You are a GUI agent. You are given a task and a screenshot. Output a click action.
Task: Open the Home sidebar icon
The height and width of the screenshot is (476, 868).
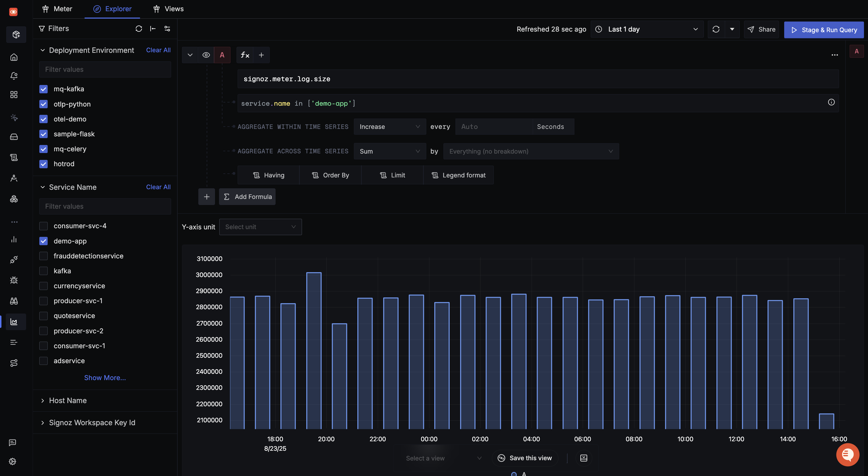tap(14, 57)
